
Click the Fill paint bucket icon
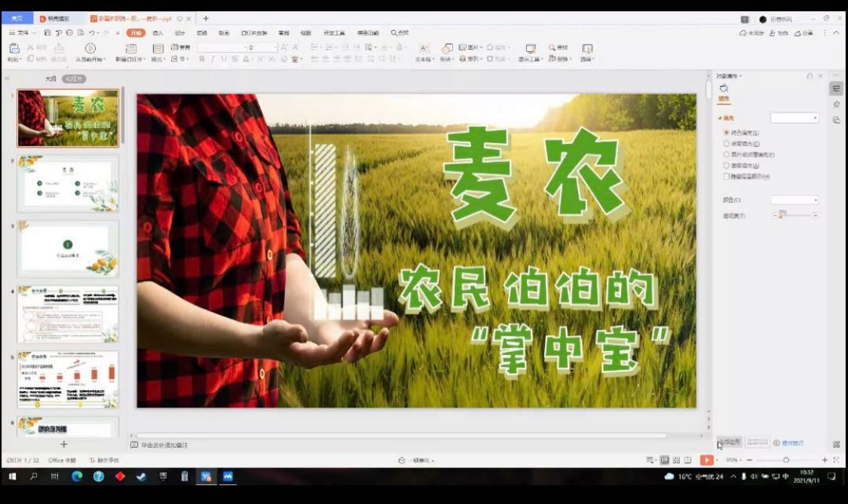coord(724,89)
